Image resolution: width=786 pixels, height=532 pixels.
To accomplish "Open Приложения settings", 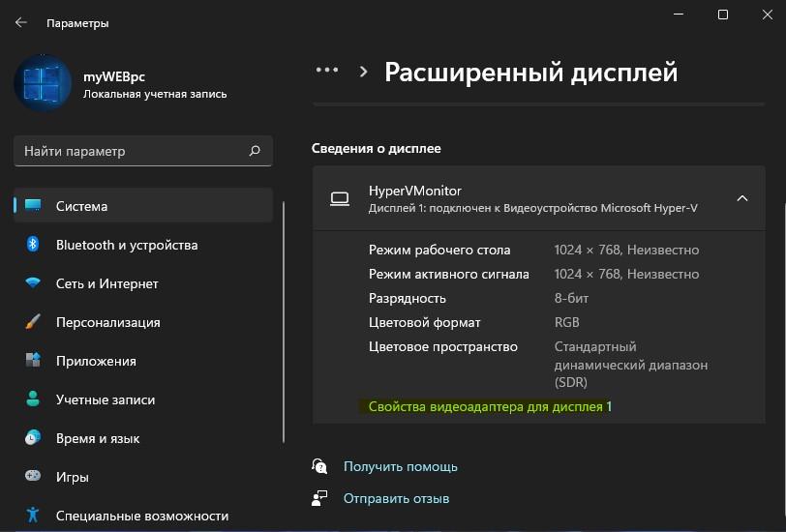I will 143,361.
